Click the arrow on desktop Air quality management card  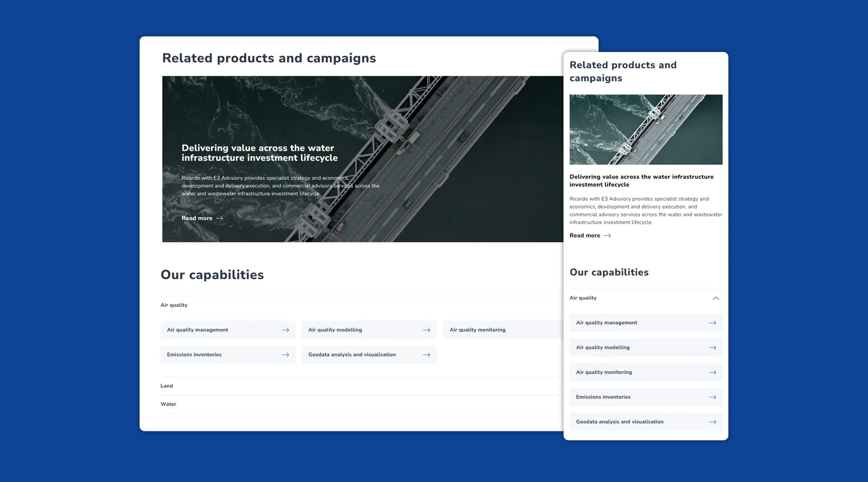coord(285,330)
